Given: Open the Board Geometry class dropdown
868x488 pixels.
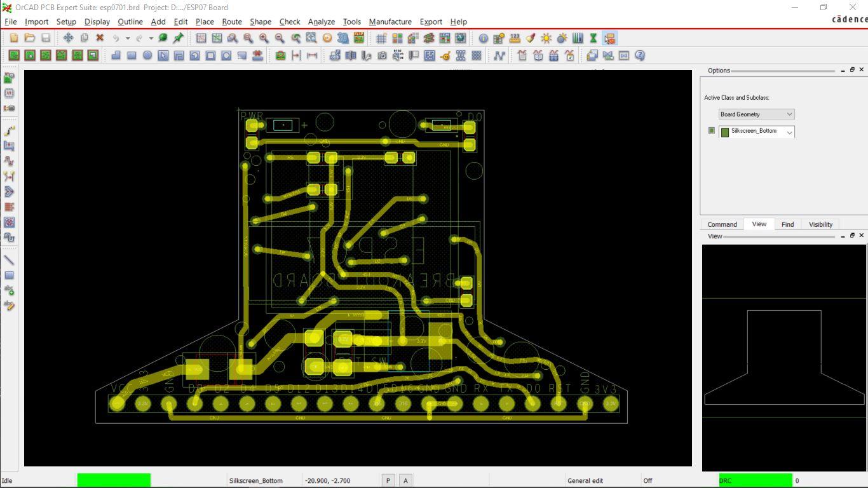Looking at the screenshot, I should [x=756, y=114].
